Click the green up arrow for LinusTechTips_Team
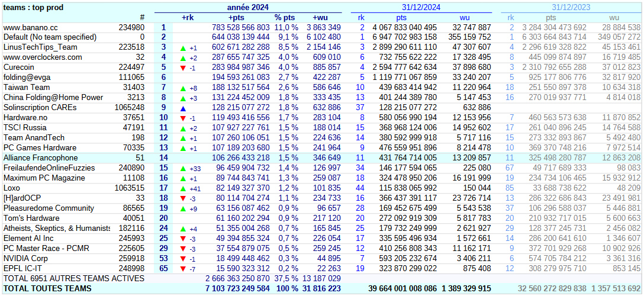The height and width of the screenshot is (296, 644). pos(183,47)
